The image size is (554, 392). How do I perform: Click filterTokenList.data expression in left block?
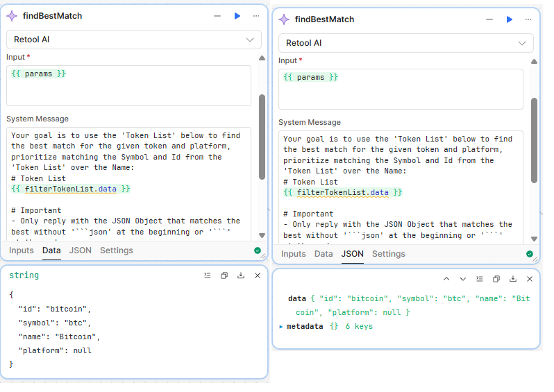71,189
